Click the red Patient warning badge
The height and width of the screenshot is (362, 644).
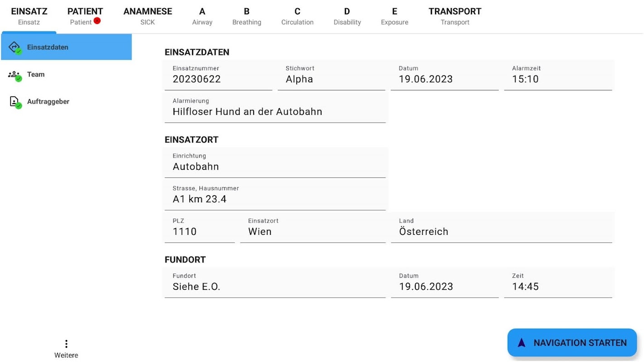click(97, 20)
